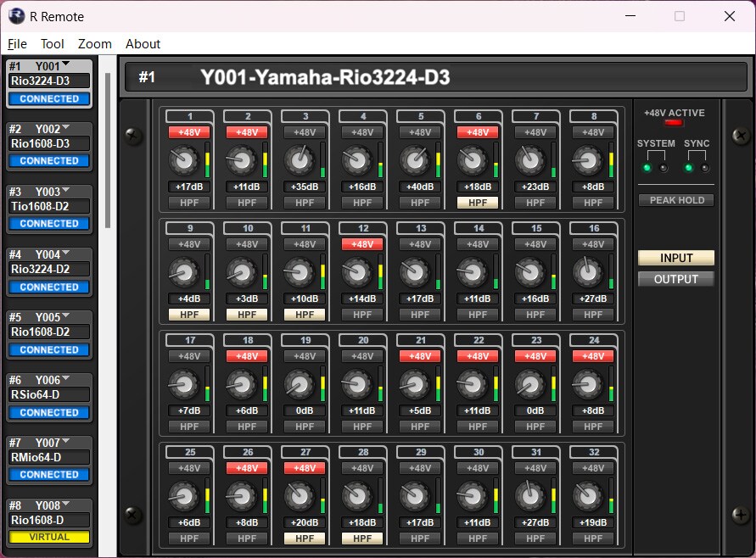Switch to the OUTPUT view

(x=676, y=279)
